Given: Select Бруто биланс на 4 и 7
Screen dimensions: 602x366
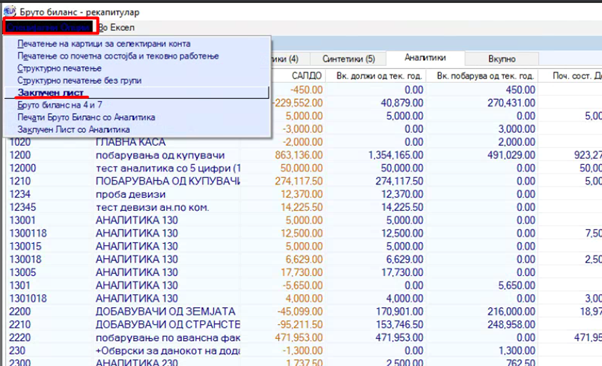Looking at the screenshot, I should pos(60,105).
